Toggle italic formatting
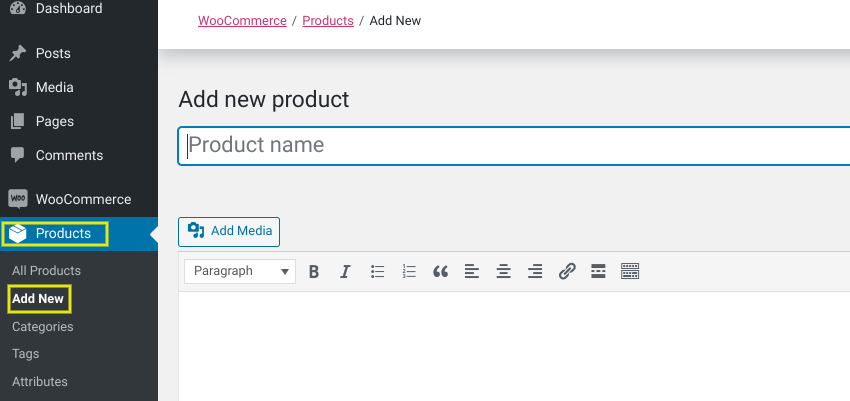The height and width of the screenshot is (401, 850). (345, 271)
